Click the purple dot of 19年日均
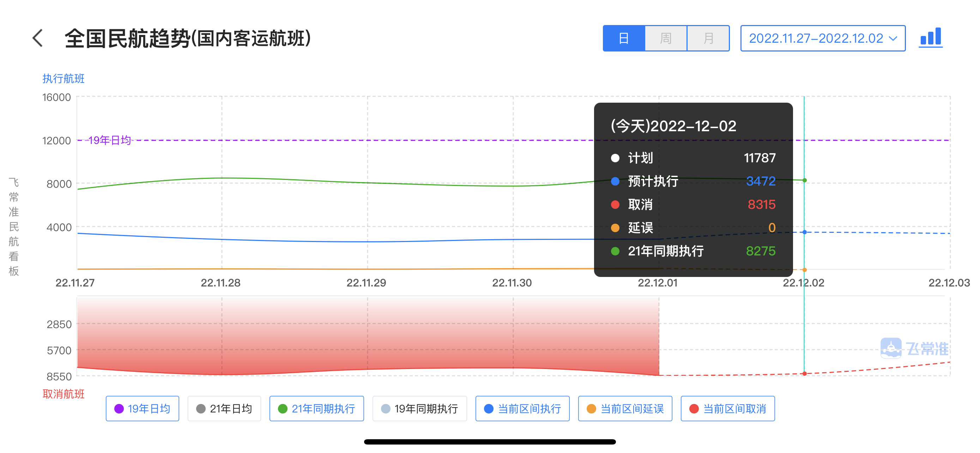The width and height of the screenshot is (980, 453). tap(119, 409)
